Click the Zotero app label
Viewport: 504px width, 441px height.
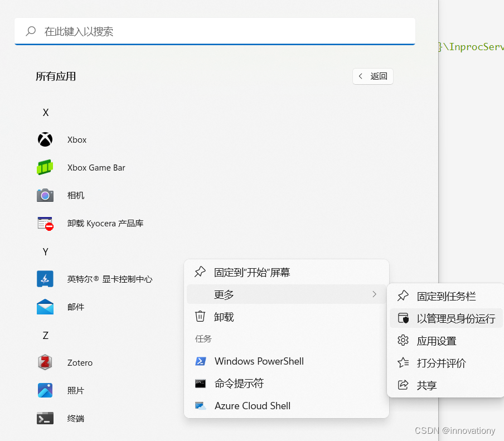click(80, 362)
